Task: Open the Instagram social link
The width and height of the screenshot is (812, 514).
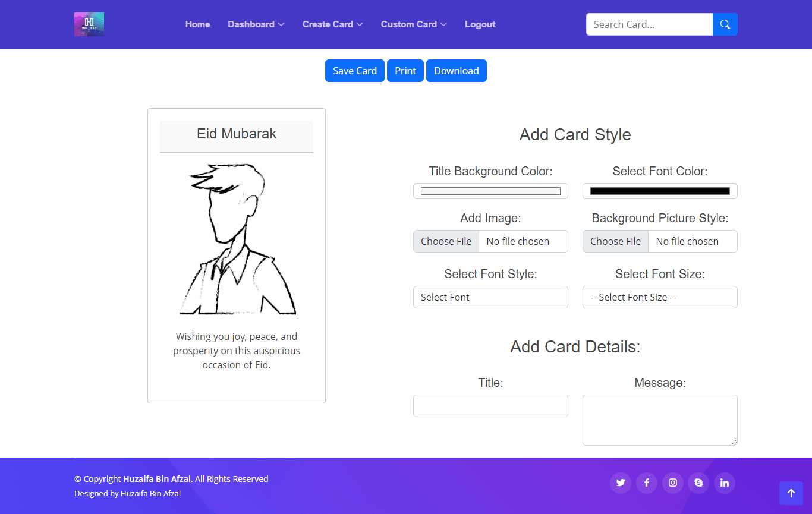Action: (x=673, y=483)
